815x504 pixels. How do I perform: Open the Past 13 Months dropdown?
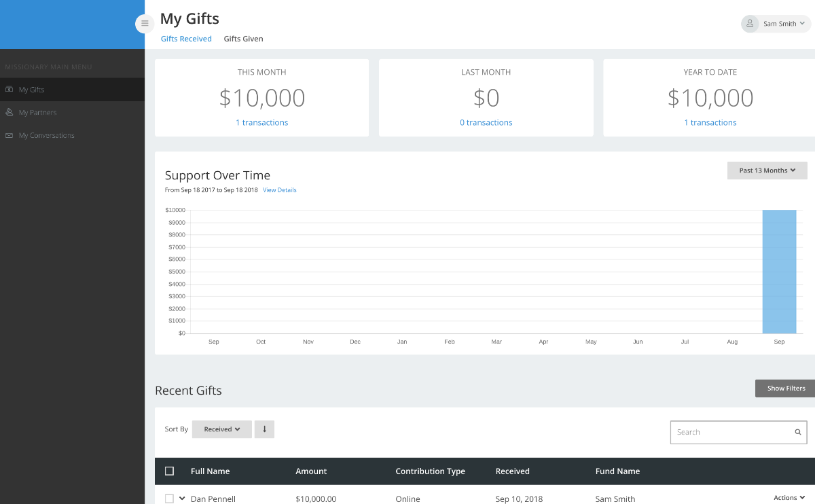point(767,170)
